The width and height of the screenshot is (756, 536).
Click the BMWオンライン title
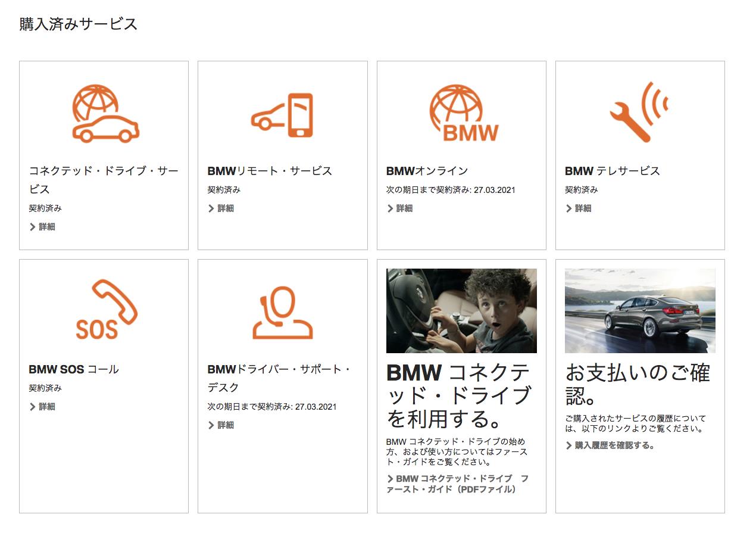pyautogui.click(x=427, y=171)
